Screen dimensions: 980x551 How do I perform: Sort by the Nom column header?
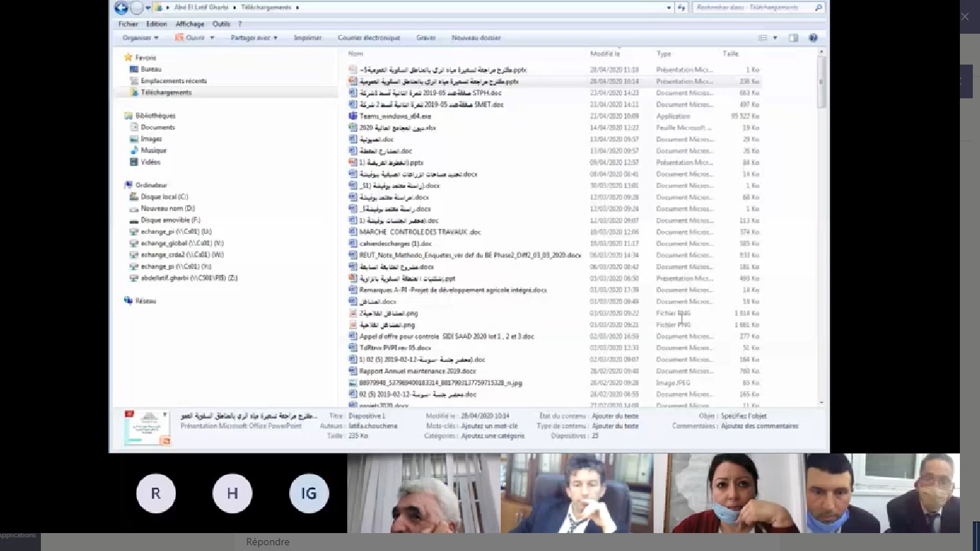click(x=356, y=54)
